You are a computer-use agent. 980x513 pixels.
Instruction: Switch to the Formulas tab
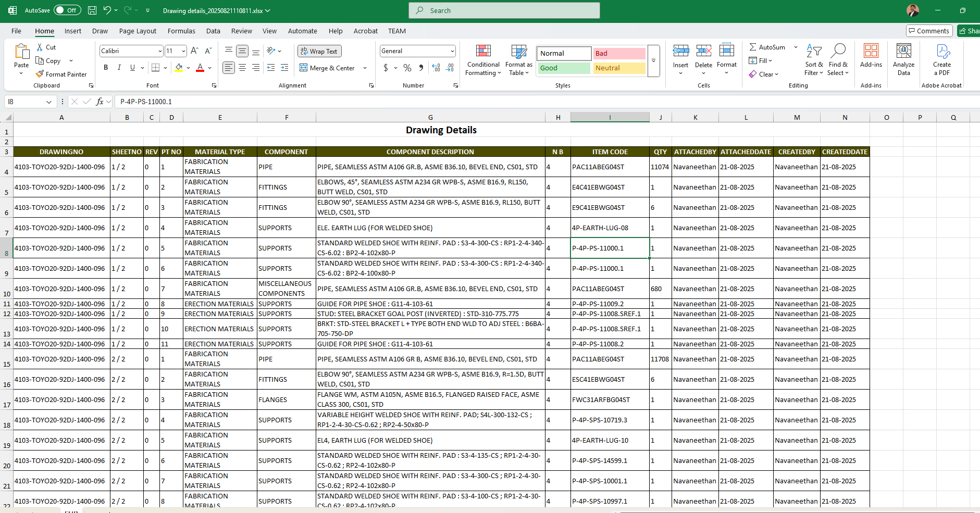(x=181, y=31)
